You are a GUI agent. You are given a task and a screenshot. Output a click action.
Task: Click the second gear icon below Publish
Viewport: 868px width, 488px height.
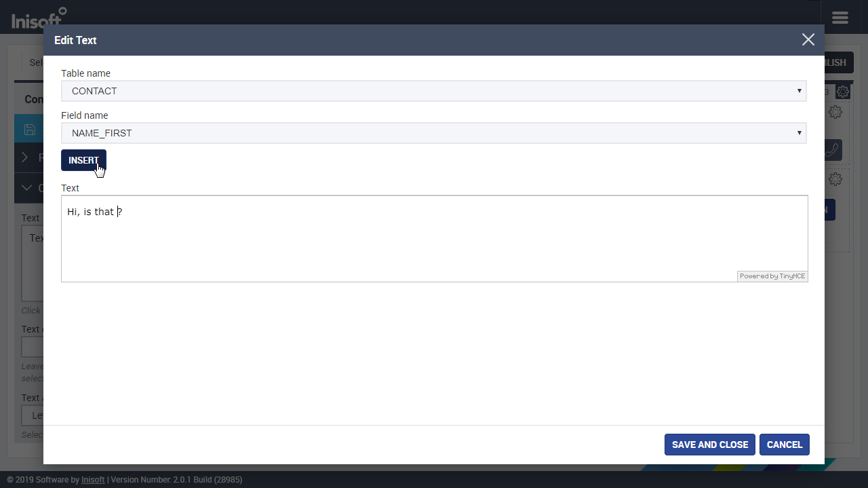point(835,112)
